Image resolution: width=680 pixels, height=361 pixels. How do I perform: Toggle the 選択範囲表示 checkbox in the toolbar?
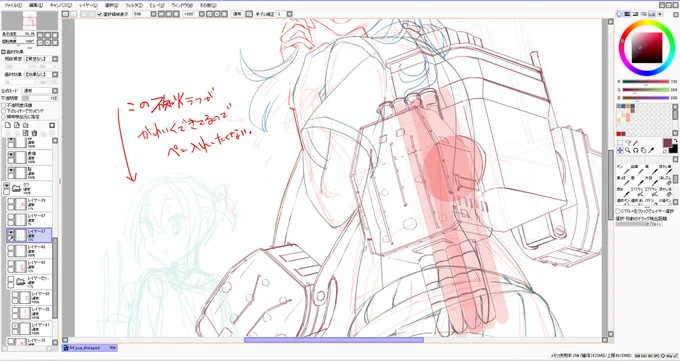[100, 14]
